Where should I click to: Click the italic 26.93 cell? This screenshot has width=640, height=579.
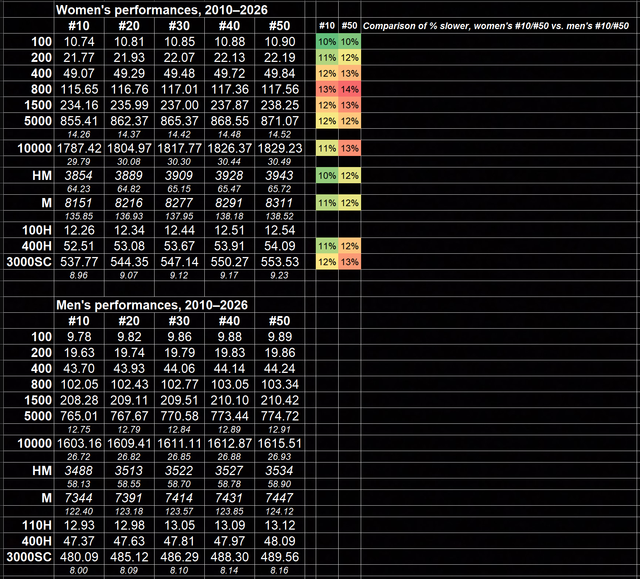280,457
